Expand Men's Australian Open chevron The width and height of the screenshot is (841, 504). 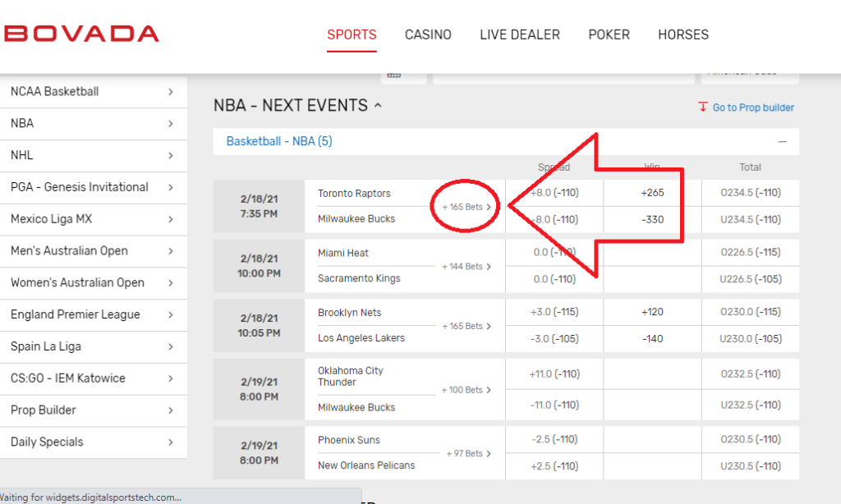171,251
